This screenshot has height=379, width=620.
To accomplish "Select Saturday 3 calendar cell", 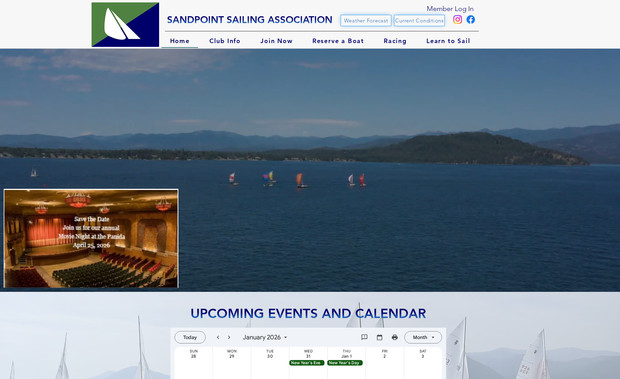I will [423, 362].
